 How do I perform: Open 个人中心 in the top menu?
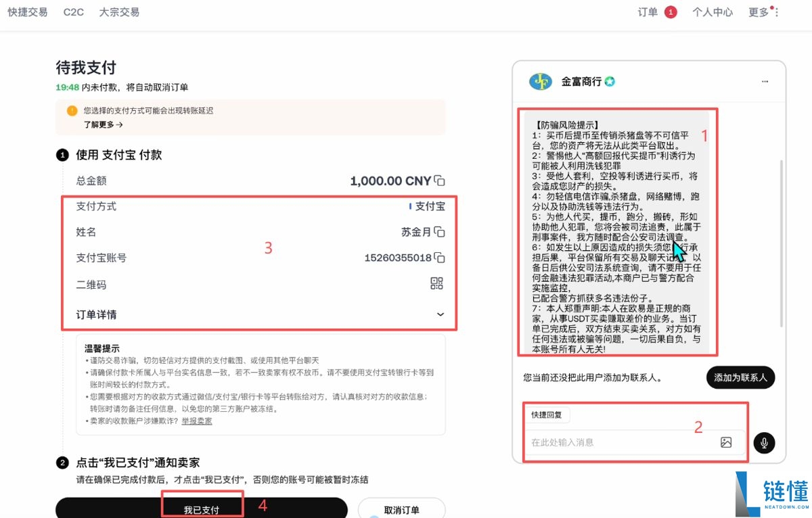[713, 11]
